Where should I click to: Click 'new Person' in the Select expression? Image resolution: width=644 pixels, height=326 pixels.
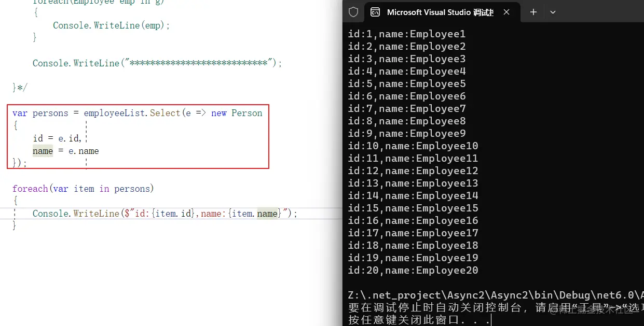(237, 113)
